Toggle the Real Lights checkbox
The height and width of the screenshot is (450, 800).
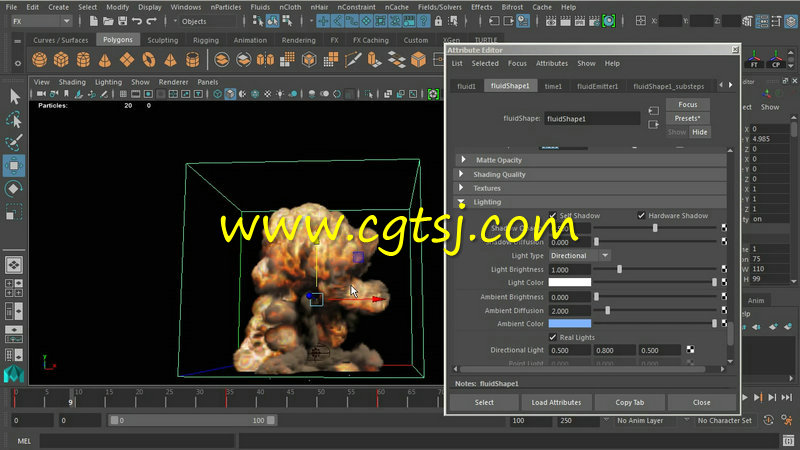point(553,337)
